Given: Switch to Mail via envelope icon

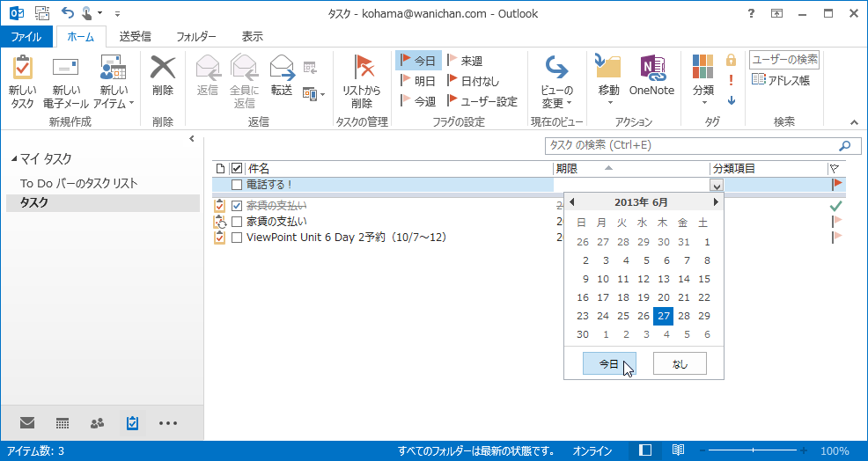Looking at the screenshot, I should (x=27, y=423).
